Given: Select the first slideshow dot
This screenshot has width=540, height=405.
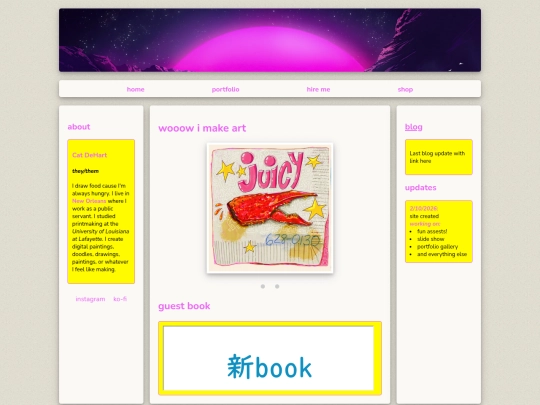Looking at the screenshot, I should pyautogui.click(x=263, y=286).
